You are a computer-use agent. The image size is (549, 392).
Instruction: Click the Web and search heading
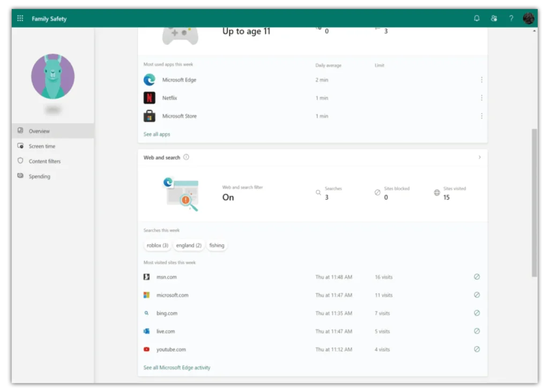point(162,157)
